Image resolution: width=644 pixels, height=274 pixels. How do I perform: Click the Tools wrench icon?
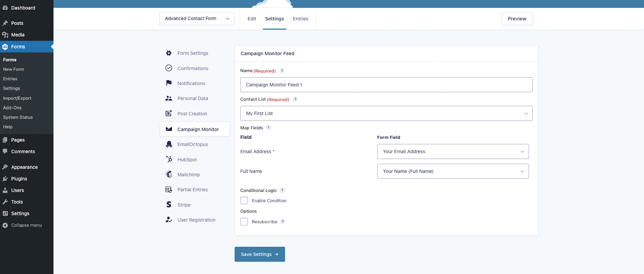pyautogui.click(x=5, y=202)
